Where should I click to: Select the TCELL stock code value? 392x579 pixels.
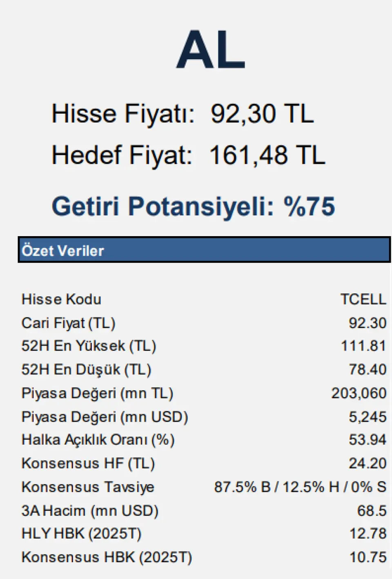(x=363, y=299)
